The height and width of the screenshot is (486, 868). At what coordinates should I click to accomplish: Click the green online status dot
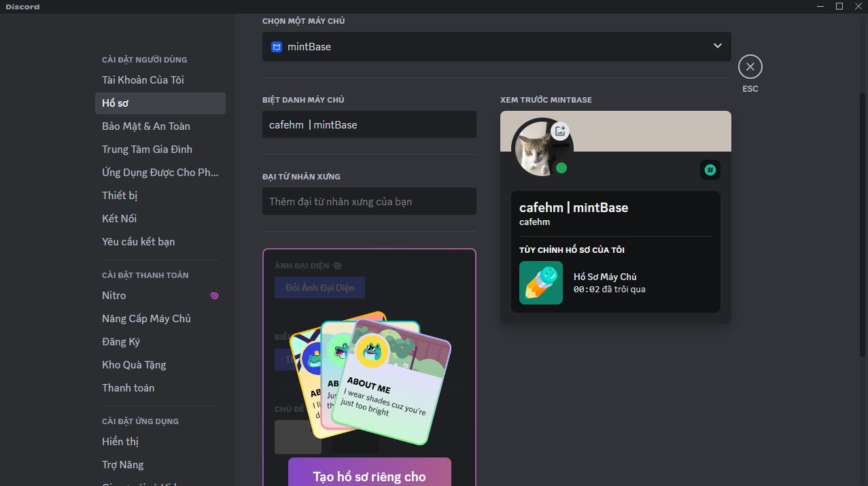[561, 168]
